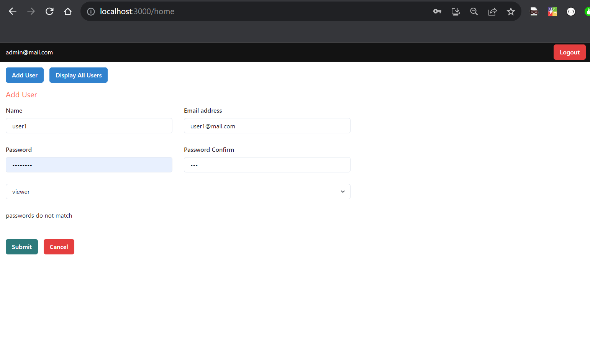590x364 pixels.
Task: Click the share page icon
Action: click(x=492, y=11)
